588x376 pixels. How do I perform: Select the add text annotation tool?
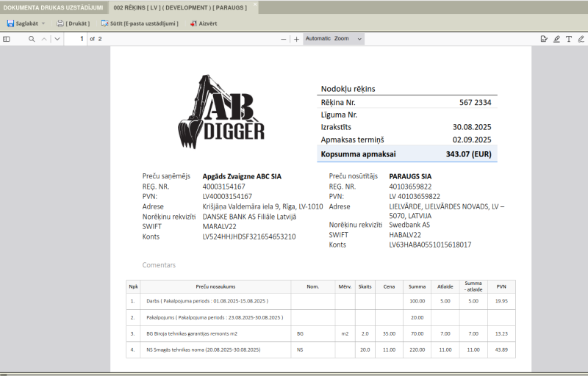(x=569, y=39)
